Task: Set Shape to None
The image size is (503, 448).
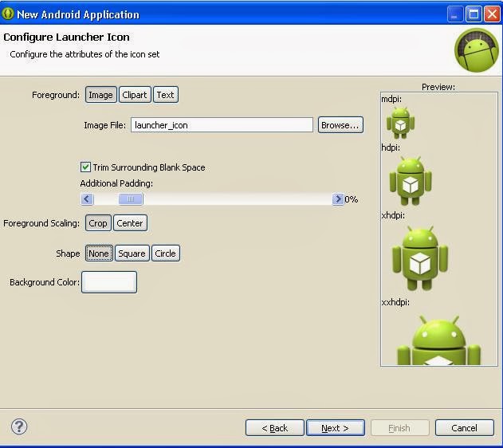Action: (99, 253)
